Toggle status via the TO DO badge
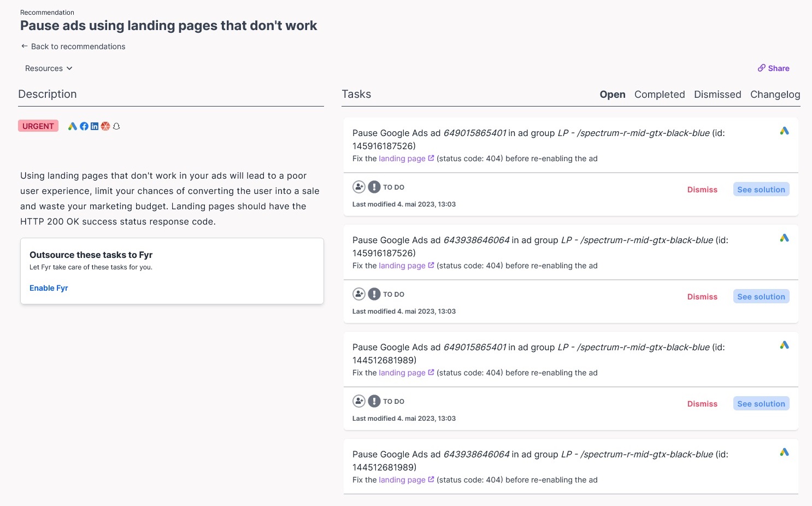 point(395,187)
